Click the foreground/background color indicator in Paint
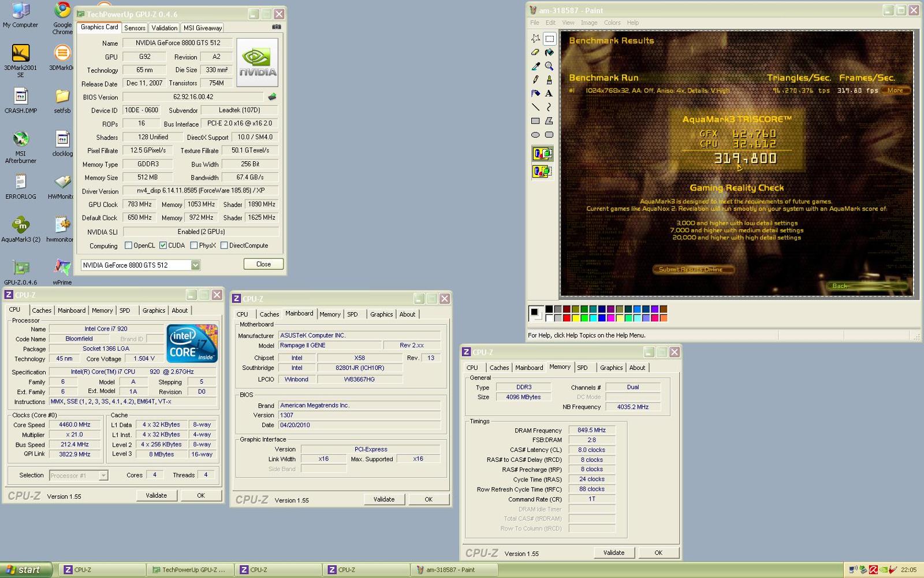Viewport: 924px width, 578px height. point(536,313)
